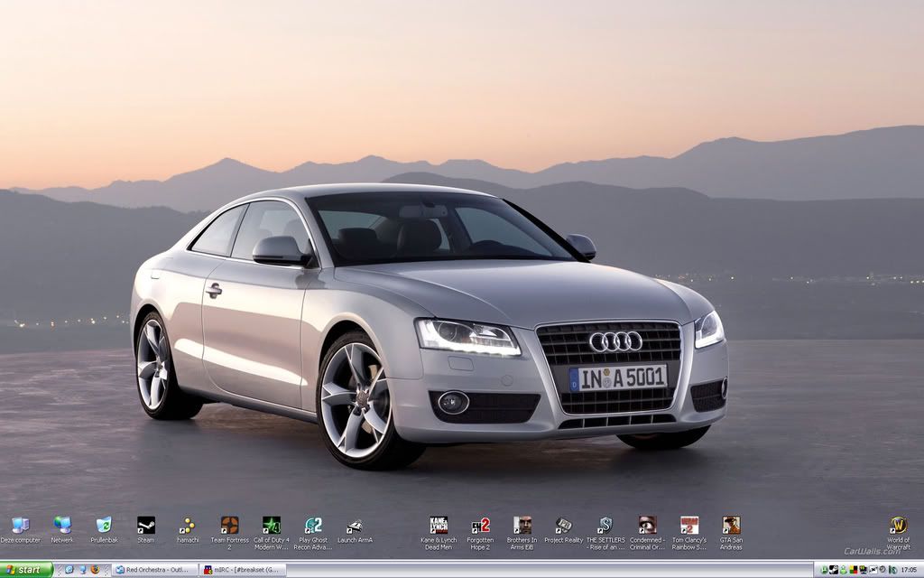Launch Forgotten Hope 2 shortcut
Viewport: 924px width, 578px height.
[x=480, y=525]
